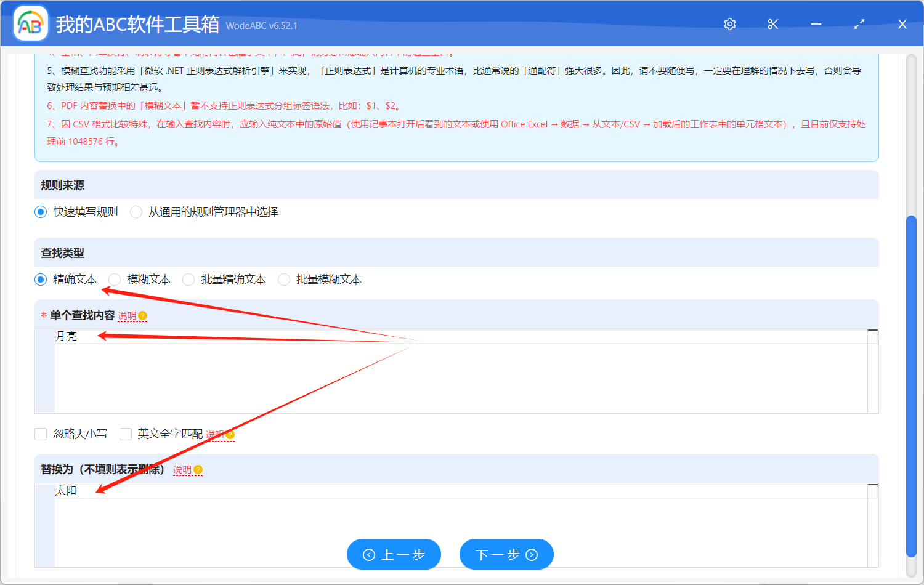Click the scissors icon in title bar
The image size is (924, 585).
point(772,24)
